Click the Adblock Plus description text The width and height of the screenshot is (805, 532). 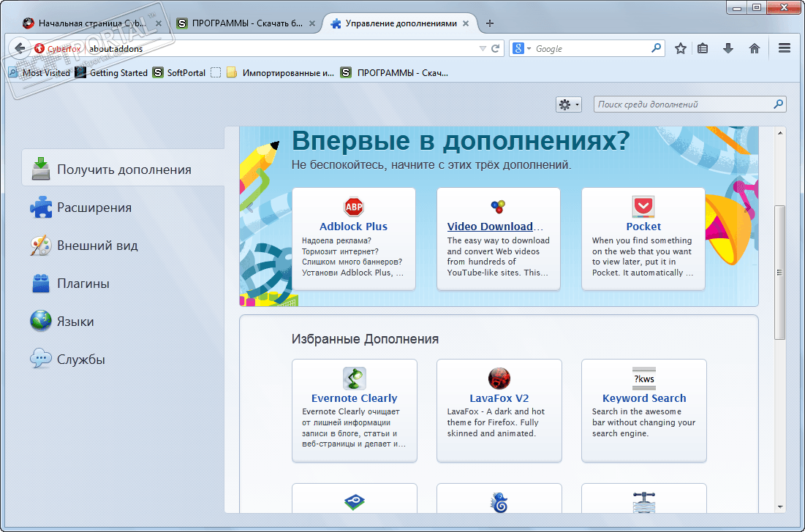[x=352, y=256]
